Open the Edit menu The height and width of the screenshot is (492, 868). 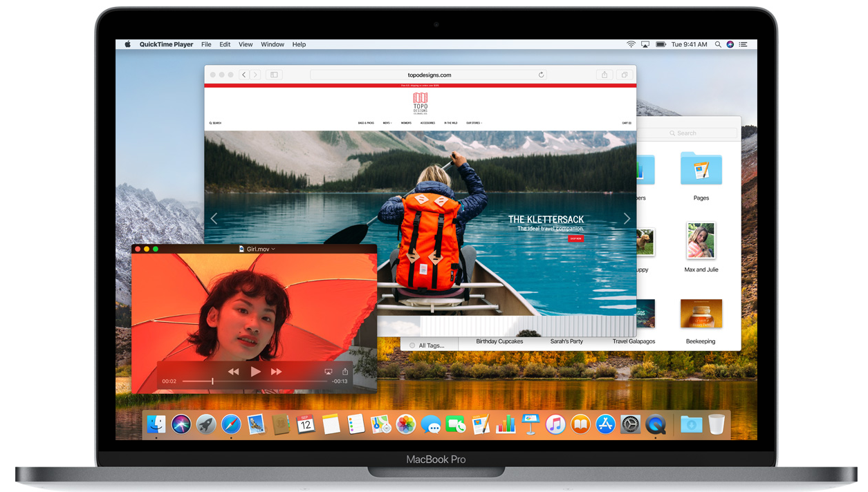[225, 44]
